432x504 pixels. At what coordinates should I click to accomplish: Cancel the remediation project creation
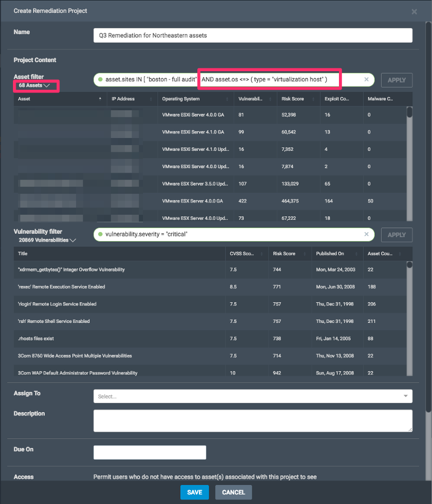tap(233, 492)
